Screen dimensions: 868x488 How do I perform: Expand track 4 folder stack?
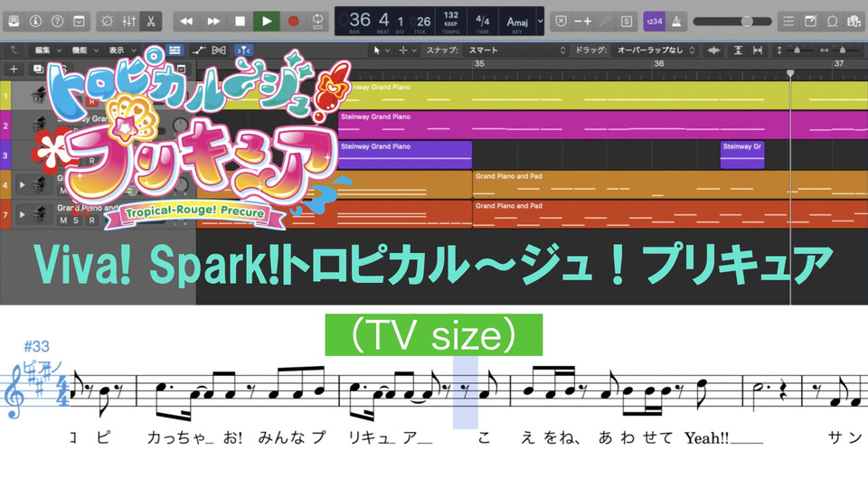[22, 184]
